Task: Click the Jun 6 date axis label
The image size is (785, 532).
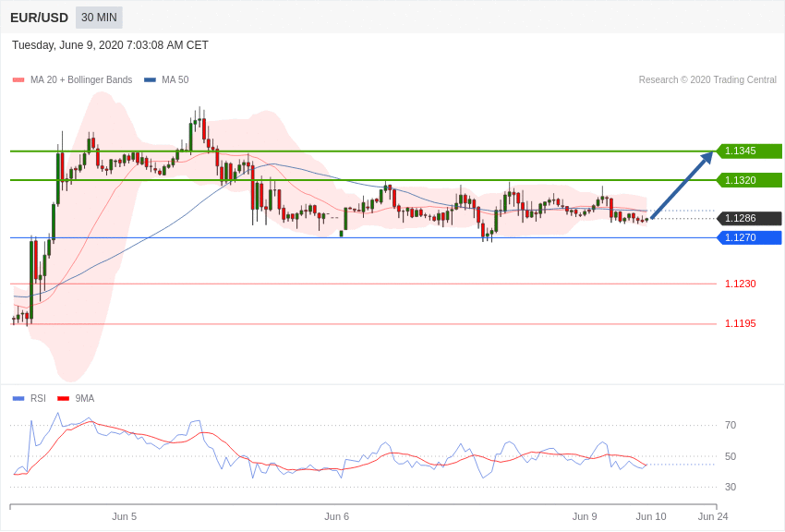Action: [x=336, y=516]
